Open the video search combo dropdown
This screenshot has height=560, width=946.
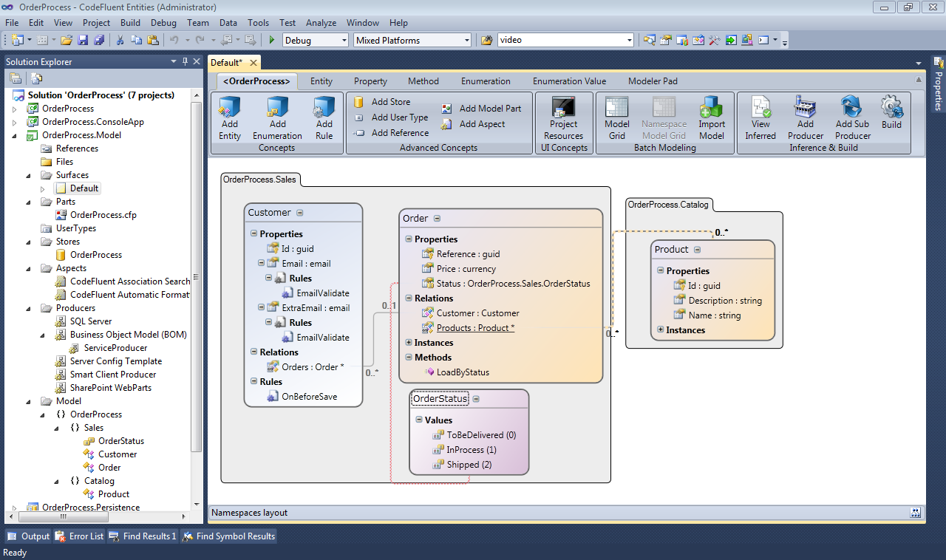click(x=629, y=40)
